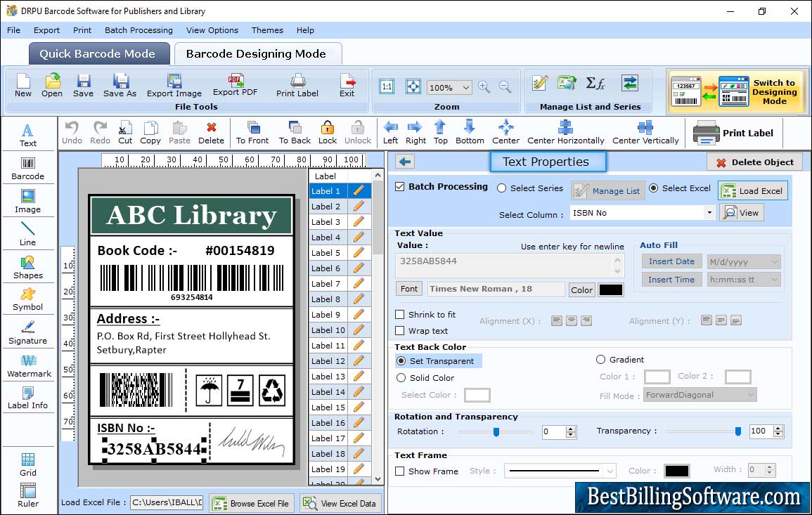
Task: Open the Watermark tool
Action: (x=29, y=366)
